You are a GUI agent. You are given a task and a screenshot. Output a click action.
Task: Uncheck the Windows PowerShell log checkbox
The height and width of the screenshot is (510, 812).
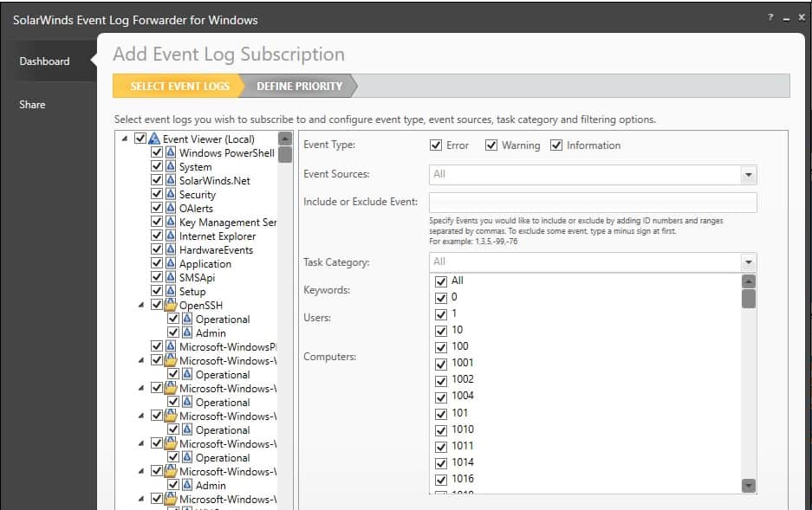tap(156, 152)
